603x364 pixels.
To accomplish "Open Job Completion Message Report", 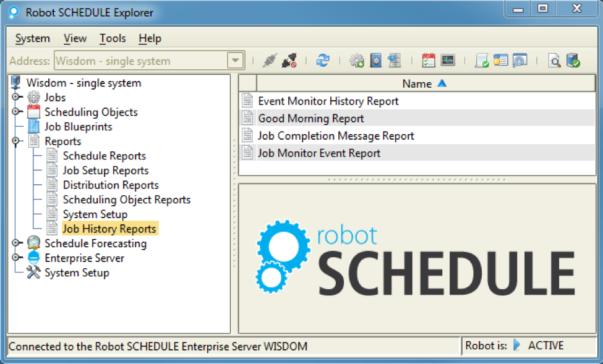I will pos(336,135).
